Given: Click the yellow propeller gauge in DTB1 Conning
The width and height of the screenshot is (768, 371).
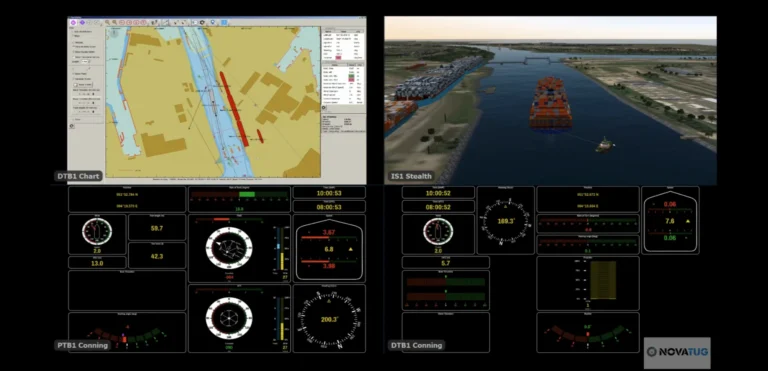Looking at the screenshot, I should point(603,280).
